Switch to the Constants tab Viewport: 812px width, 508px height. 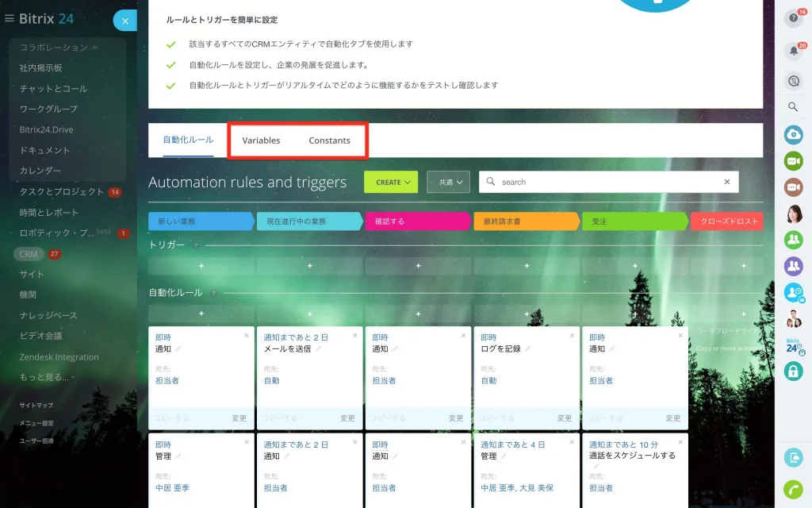pos(329,140)
